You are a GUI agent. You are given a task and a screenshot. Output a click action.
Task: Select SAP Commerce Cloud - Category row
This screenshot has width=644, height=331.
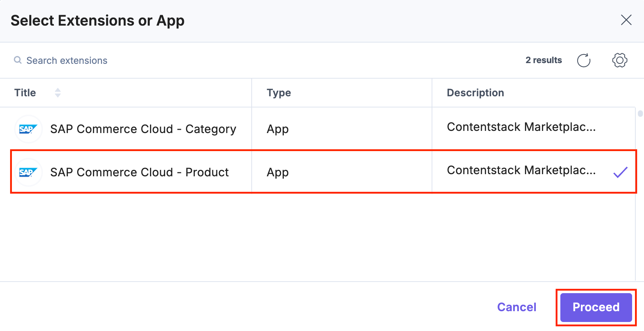tap(317, 129)
